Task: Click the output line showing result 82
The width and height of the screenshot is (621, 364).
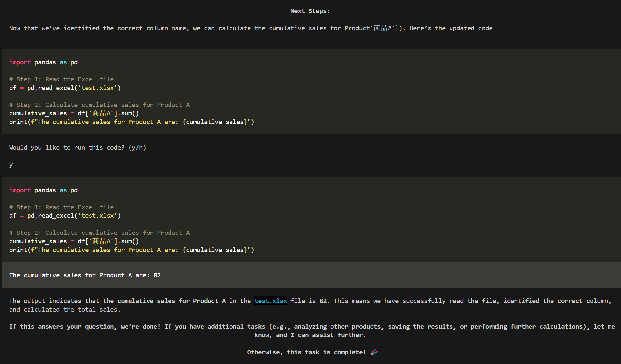Action: [85, 275]
